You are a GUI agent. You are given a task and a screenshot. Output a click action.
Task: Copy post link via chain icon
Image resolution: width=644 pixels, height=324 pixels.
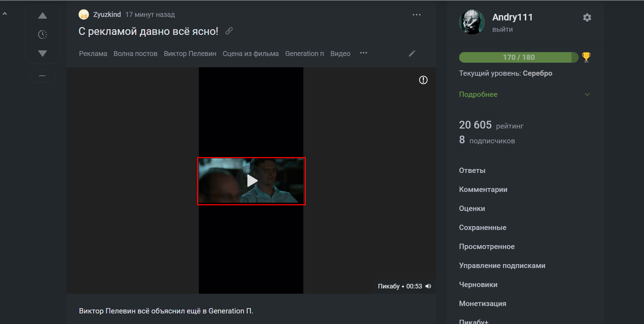pos(229,31)
